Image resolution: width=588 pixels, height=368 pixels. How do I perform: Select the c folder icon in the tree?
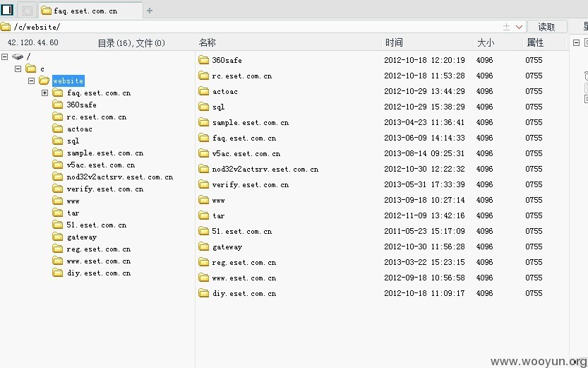31,69
